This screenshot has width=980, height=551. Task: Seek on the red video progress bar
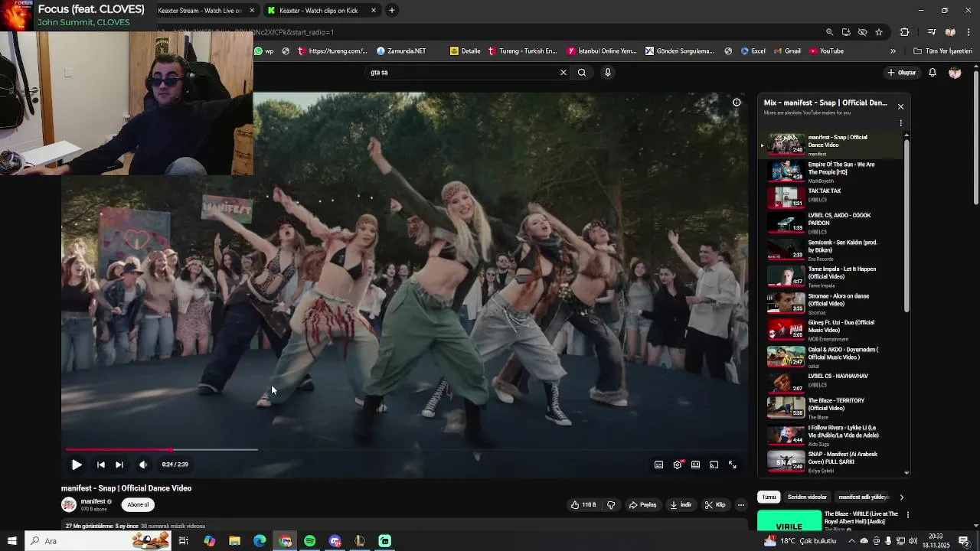coord(404,450)
